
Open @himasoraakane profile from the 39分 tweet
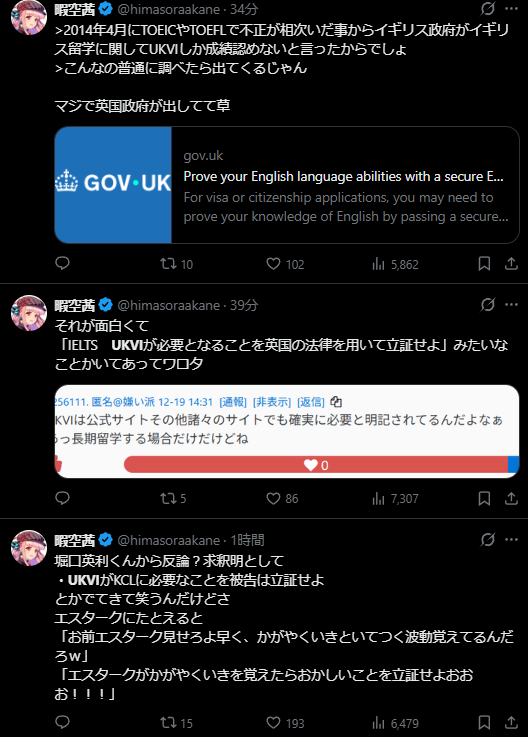tap(168, 305)
